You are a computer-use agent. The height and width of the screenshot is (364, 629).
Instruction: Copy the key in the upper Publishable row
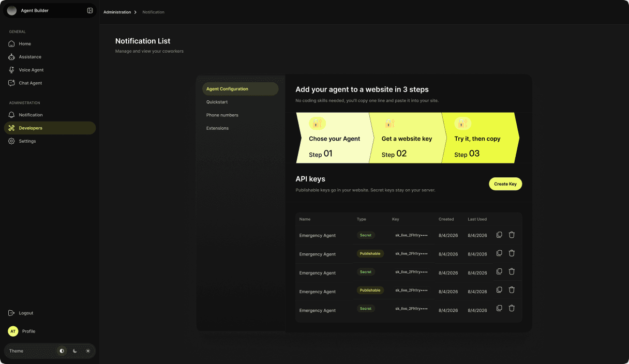[x=499, y=253]
